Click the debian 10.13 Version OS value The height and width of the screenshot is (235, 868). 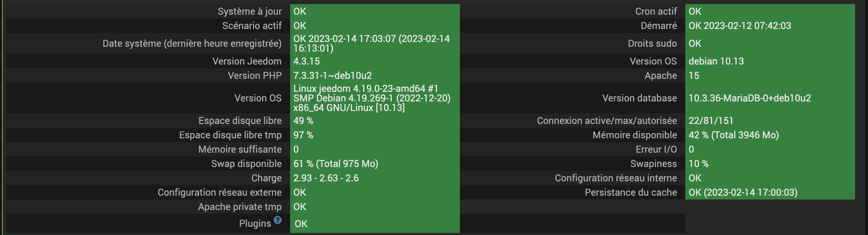716,61
